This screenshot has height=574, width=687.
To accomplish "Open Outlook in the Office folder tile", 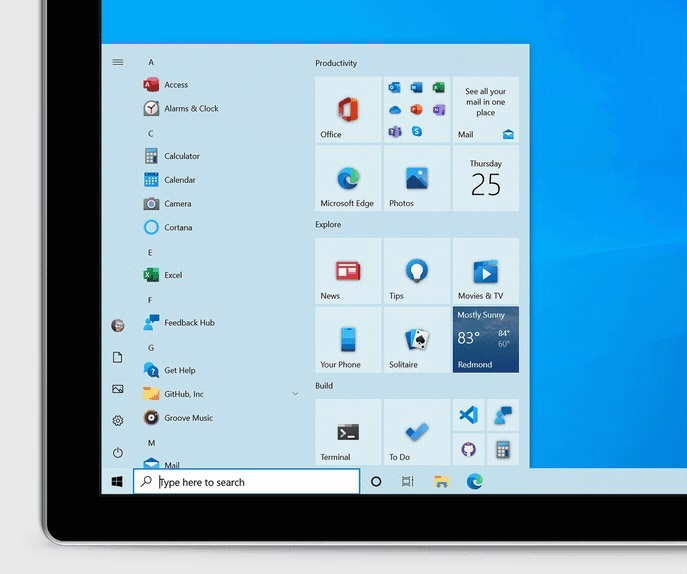I will (394, 87).
